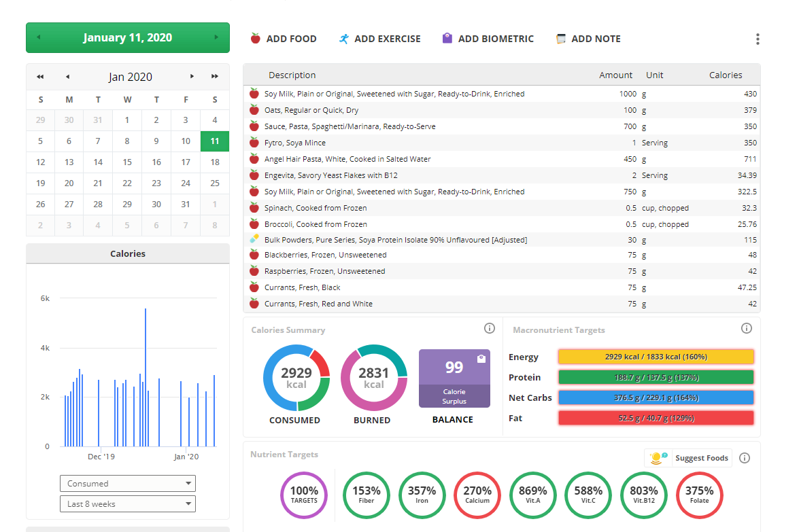The height and width of the screenshot is (532, 799).
Task: Sort diary by Calories column header
Action: 725,75
